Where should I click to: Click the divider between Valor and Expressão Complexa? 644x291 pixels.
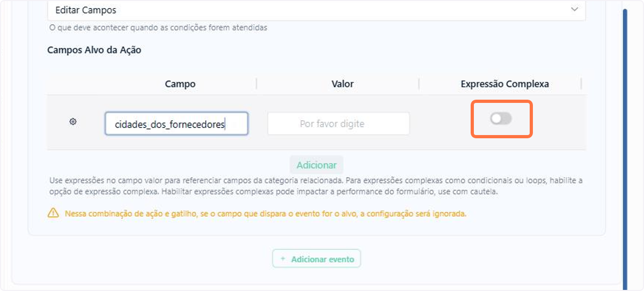coord(419,84)
